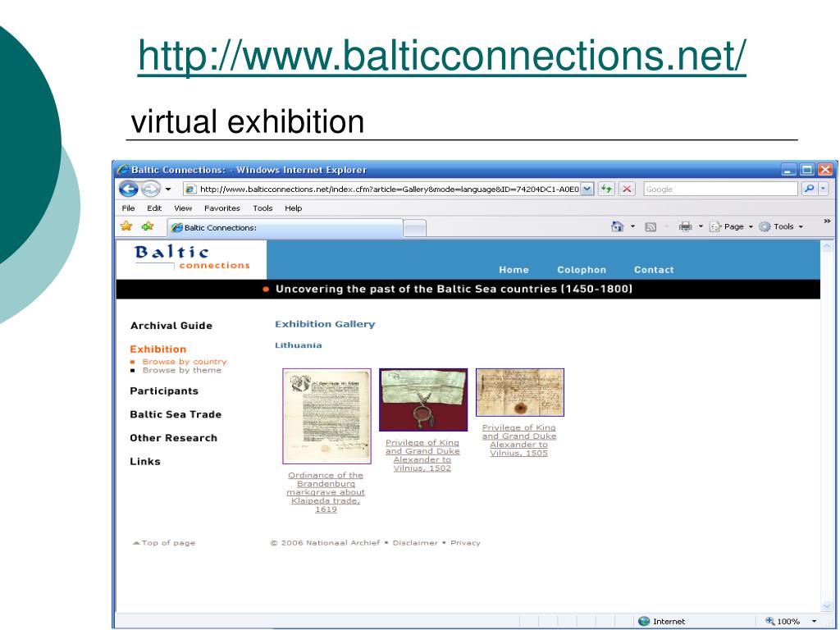Viewport: 840px width, 630px height.
Task: Click the Stop loading red X icon
Action: coord(626,189)
